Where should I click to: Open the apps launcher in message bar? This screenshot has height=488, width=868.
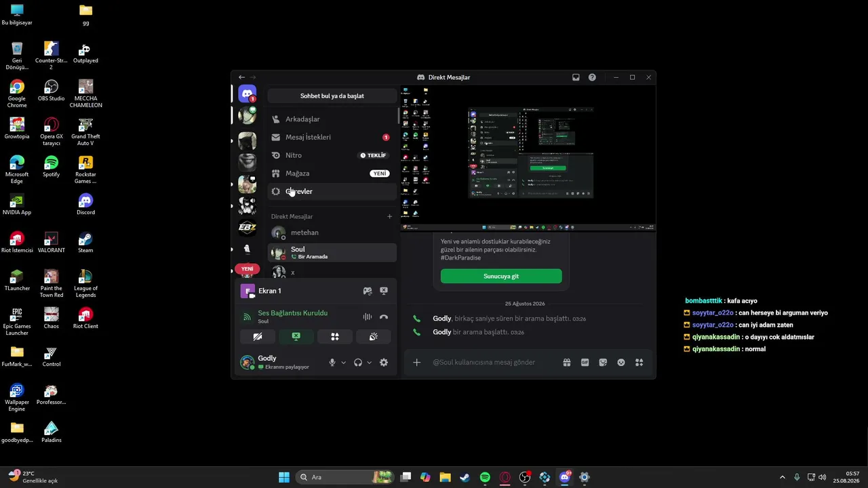[x=639, y=363]
